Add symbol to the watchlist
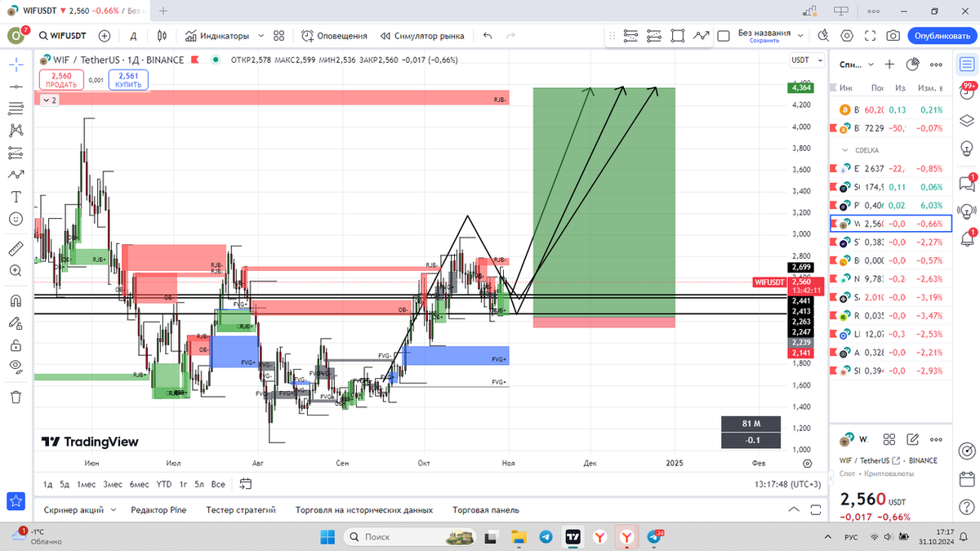The height and width of the screenshot is (551, 980). click(x=889, y=64)
